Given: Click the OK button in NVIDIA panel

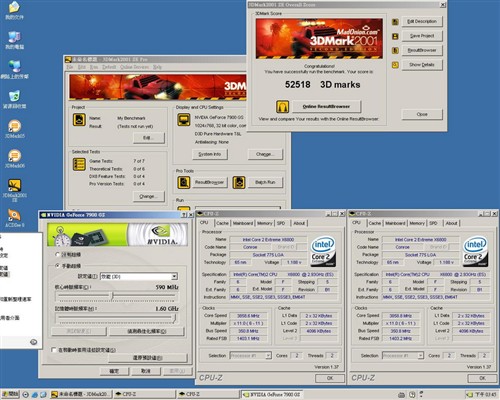Looking at the screenshot, I should click(x=114, y=371).
